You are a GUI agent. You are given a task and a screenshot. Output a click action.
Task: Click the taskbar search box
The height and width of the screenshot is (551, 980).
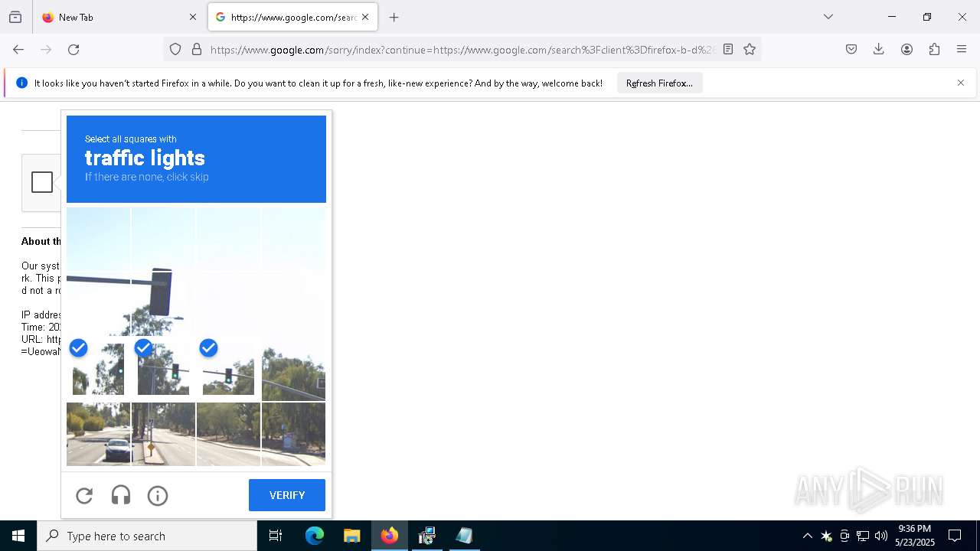point(147,536)
